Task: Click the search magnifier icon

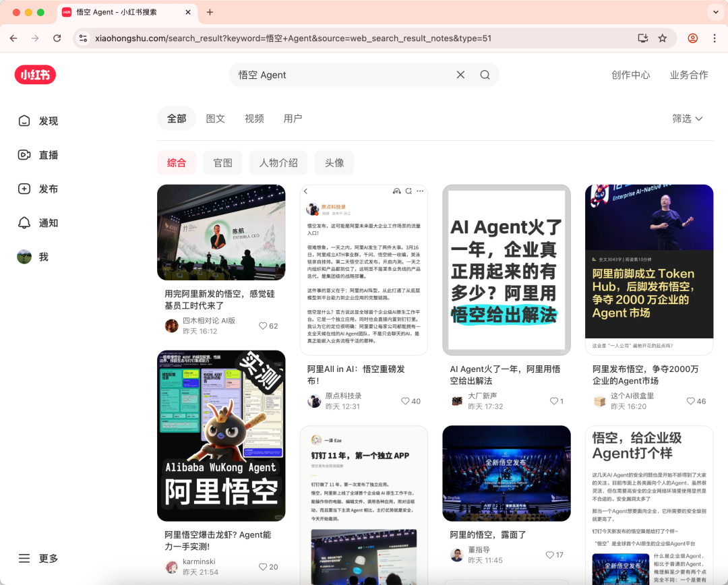Action: 485,75
